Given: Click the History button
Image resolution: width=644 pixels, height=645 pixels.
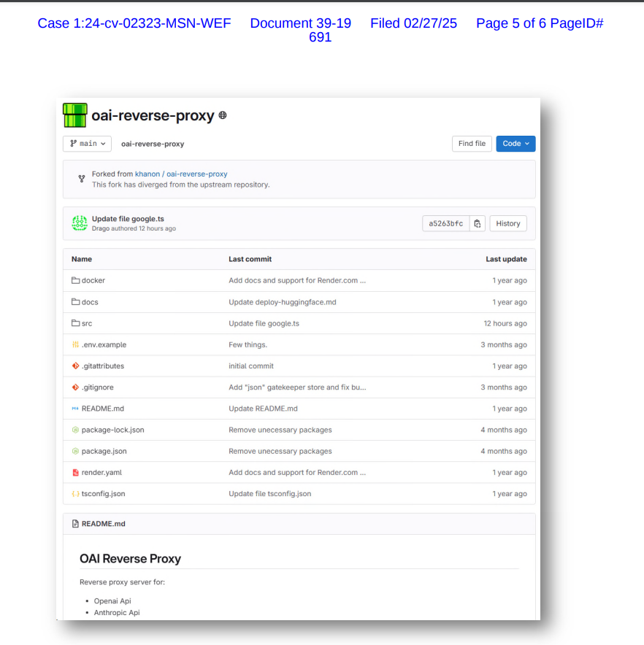Looking at the screenshot, I should 508,223.
